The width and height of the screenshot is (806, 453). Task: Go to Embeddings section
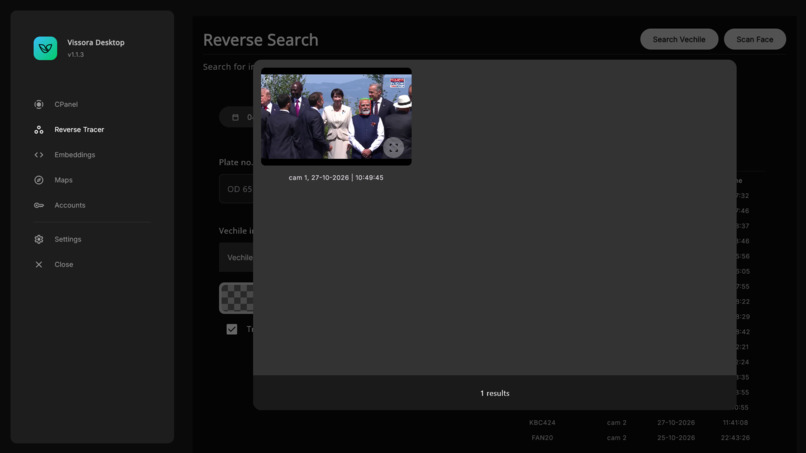tap(75, 155)
